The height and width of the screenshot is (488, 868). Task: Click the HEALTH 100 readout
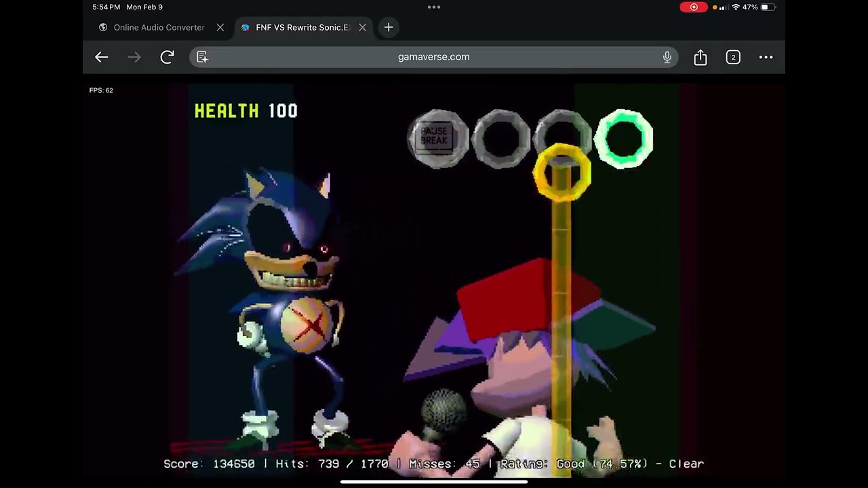pyautogui.click(x=245, y=111)
